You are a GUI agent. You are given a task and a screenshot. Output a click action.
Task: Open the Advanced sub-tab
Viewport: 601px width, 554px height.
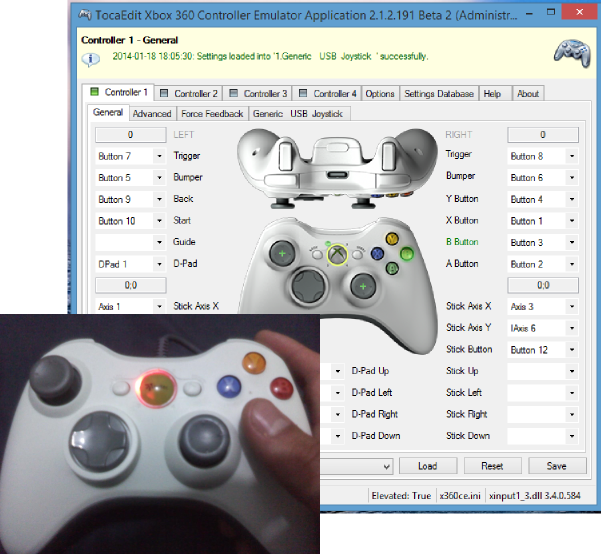coord(152,114)
